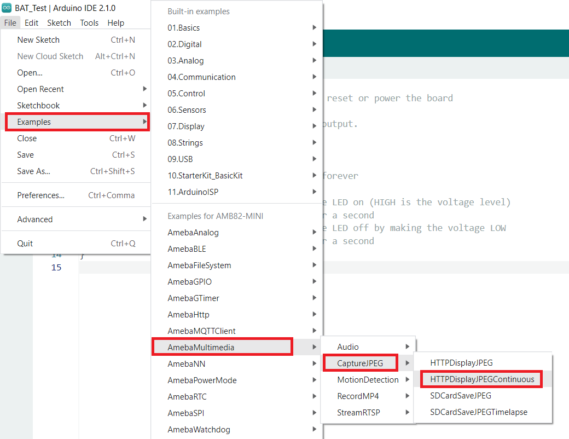Expand 03.Analog examples
Image resolution: width=569 pixels, height=439 pixels.
(237, 61)
